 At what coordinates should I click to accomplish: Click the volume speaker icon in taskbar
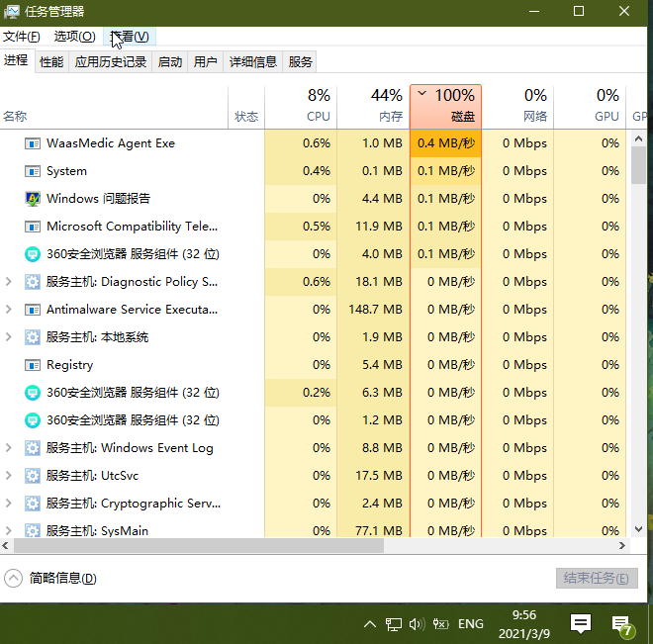click(417, 624)
